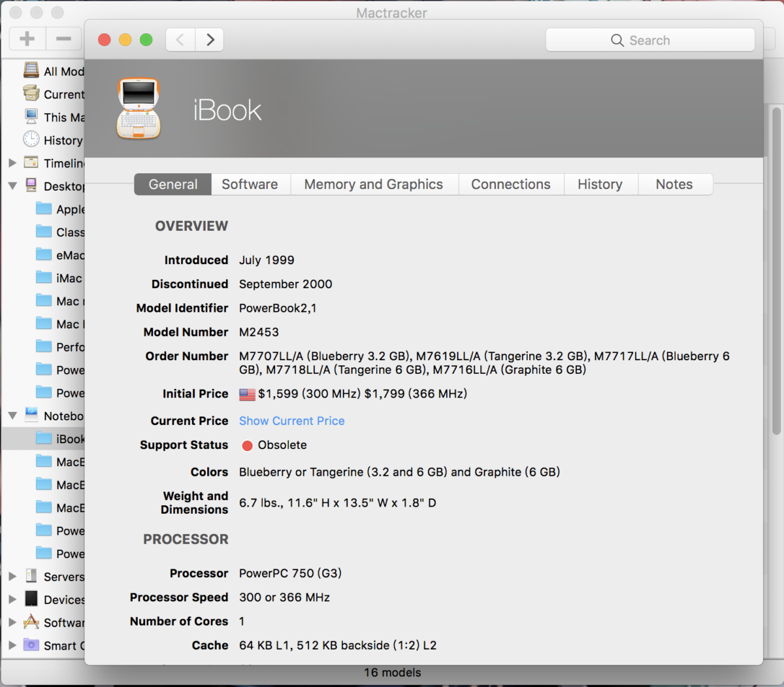Screen dimensions: 784x687
Task: Select the This Mac sidebar icon
Action: 31,116
